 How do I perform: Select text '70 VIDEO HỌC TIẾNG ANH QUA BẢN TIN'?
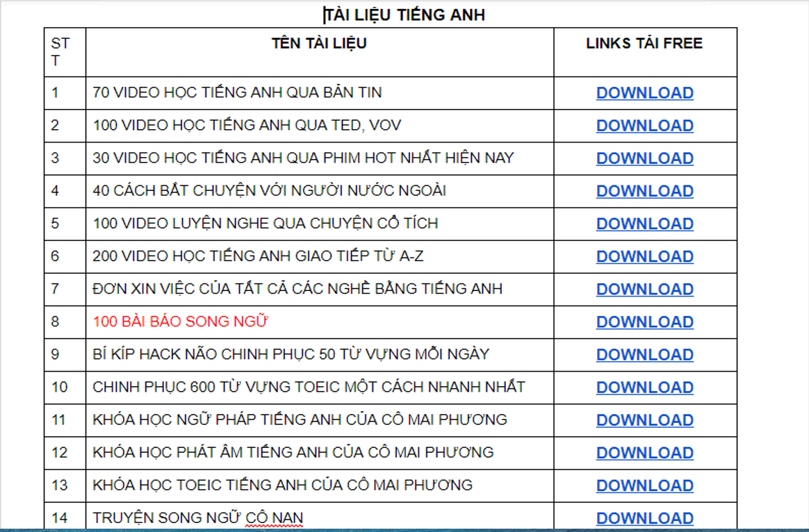point(237,93)
